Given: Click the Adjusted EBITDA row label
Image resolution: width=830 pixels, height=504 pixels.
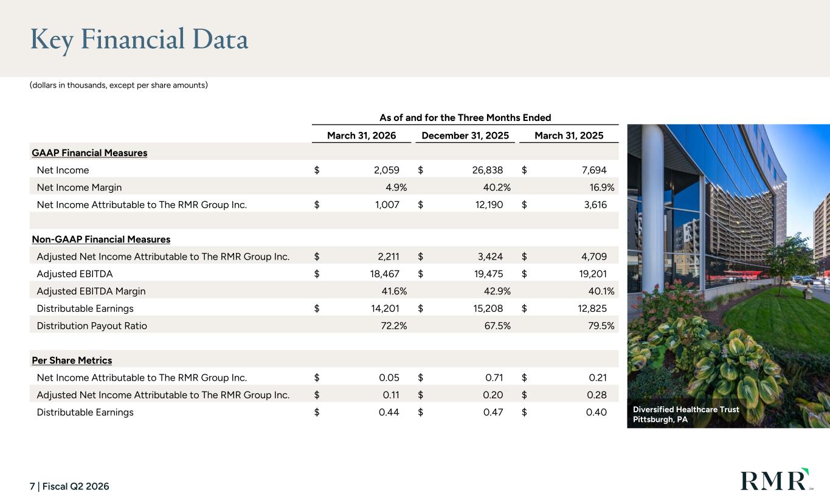Looking at the screenshot, I should pyautogui.click(x=75, y=274).
